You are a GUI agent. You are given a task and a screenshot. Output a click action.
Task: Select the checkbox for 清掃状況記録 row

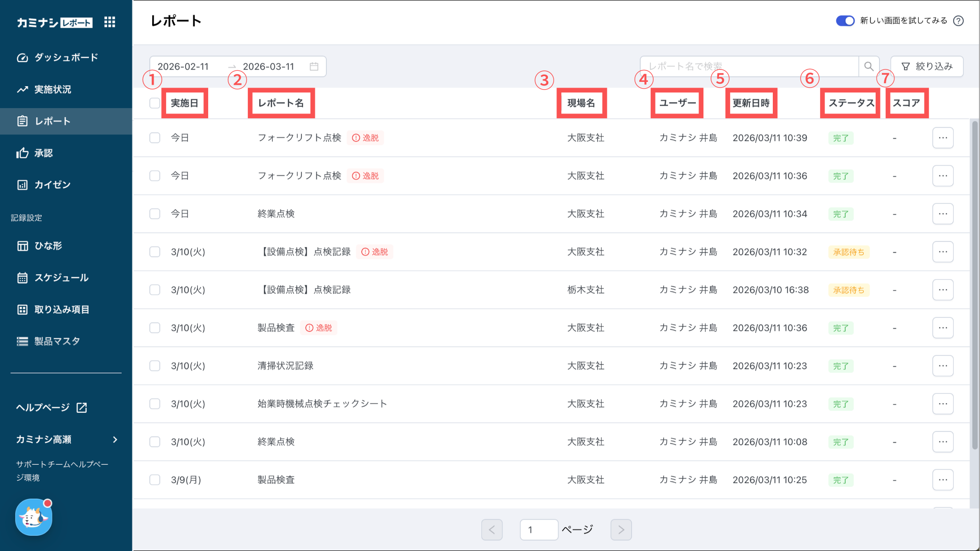click(x=155, y=366)
